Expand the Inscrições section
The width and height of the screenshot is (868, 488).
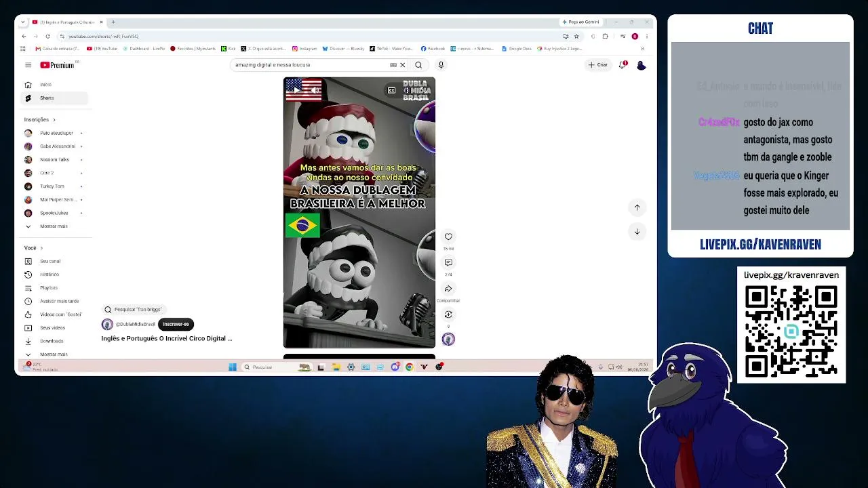tap(40, 120)
